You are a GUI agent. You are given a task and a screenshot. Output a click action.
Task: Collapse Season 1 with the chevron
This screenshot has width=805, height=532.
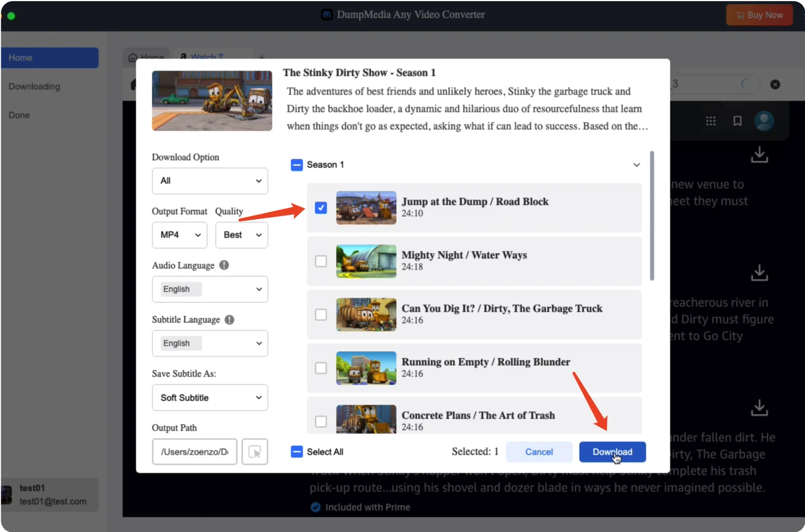pyautogui.click(x=637, y=165)
